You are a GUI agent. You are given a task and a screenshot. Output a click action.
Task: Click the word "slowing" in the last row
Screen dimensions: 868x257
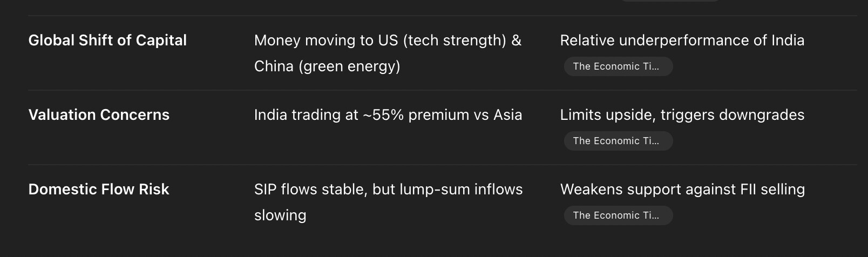280,215
